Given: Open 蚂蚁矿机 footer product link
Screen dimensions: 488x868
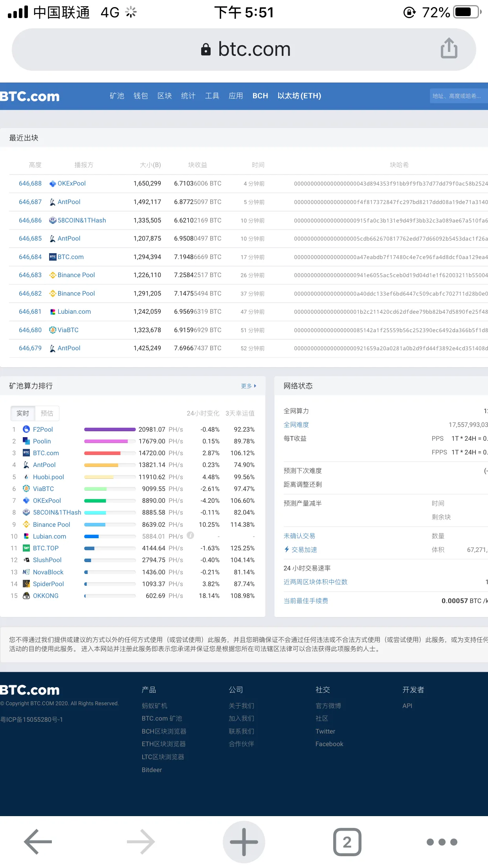Looking at the screenshot, I should coord(154,706).
